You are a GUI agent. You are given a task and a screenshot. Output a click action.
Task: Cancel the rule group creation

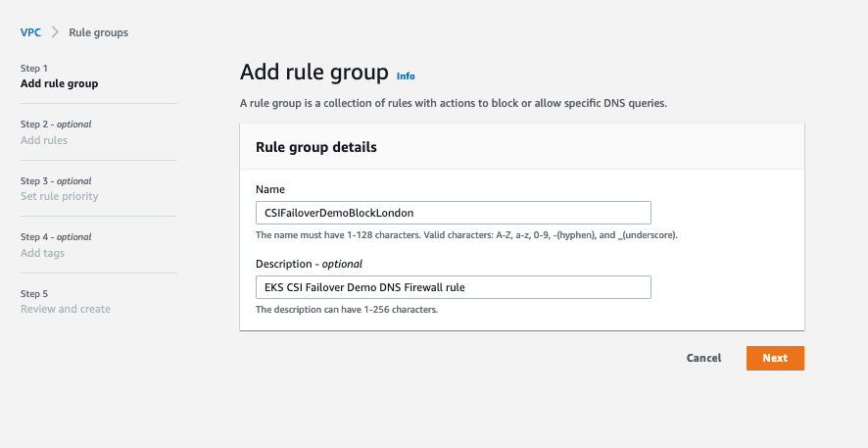click(x=703, y=358)
